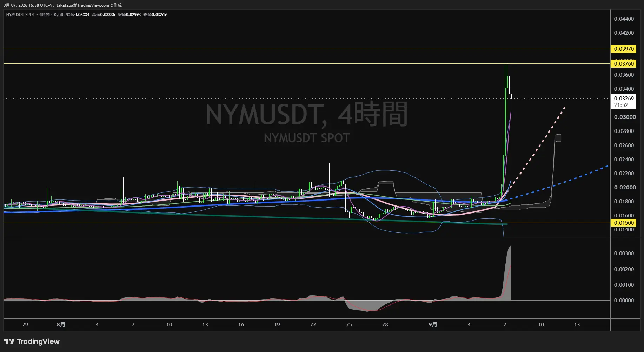Viewport: 644px width, 352px height.
Task: Click the 0.00000 indicator axis label
Action: [624, 300]
